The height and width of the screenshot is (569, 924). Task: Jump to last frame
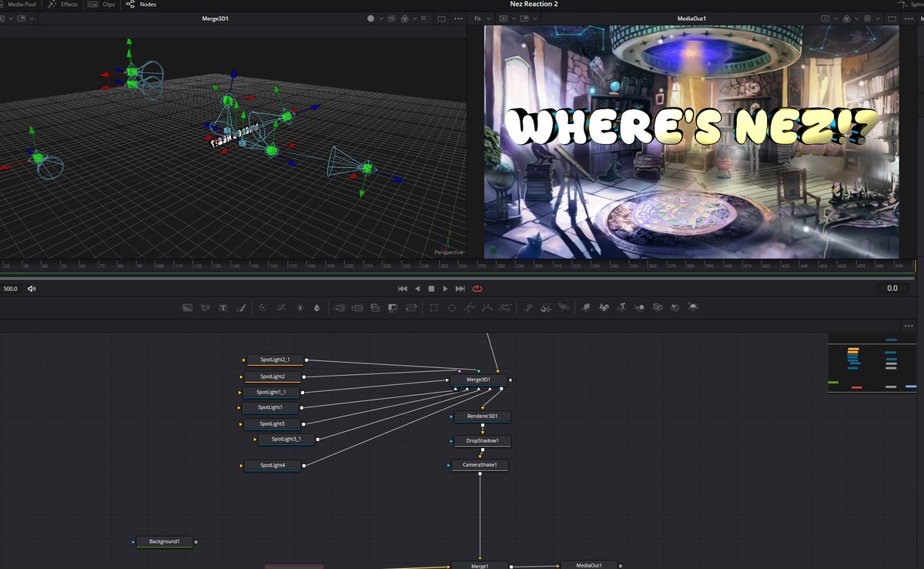coord(460,289)
